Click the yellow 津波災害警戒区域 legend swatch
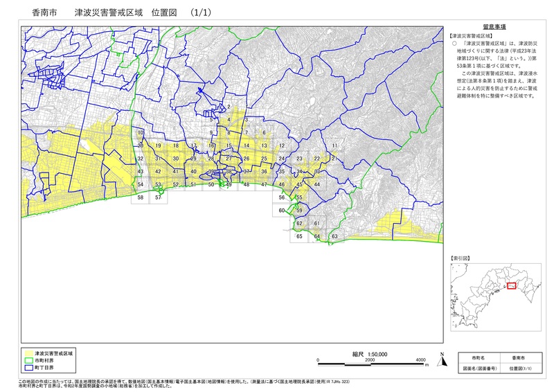554x392 pixels. pos(28,353)
